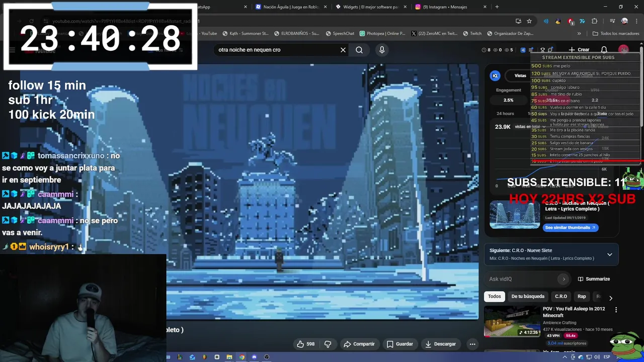The width and height of the screenshot is (644, 362).
Task: Open the Photopea bookmark
Action: point(382,34)
